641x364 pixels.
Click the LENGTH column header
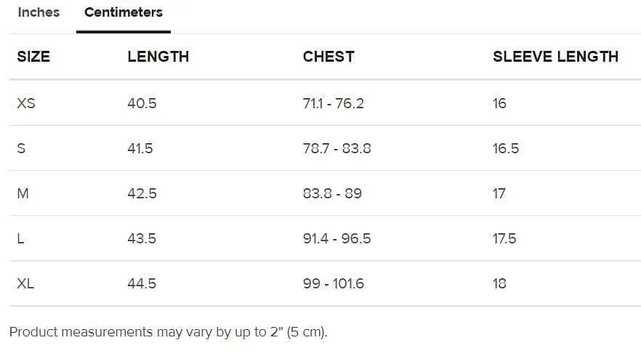point(158,57)
